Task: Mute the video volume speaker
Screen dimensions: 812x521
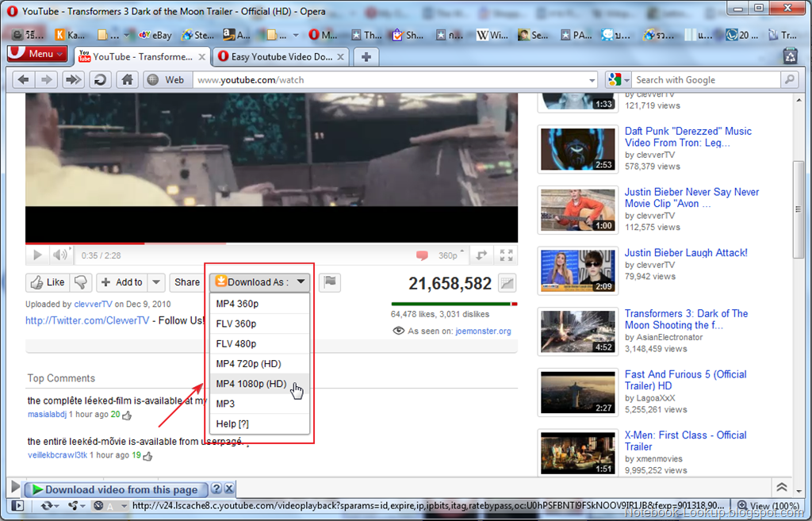Action: (60, 255)
